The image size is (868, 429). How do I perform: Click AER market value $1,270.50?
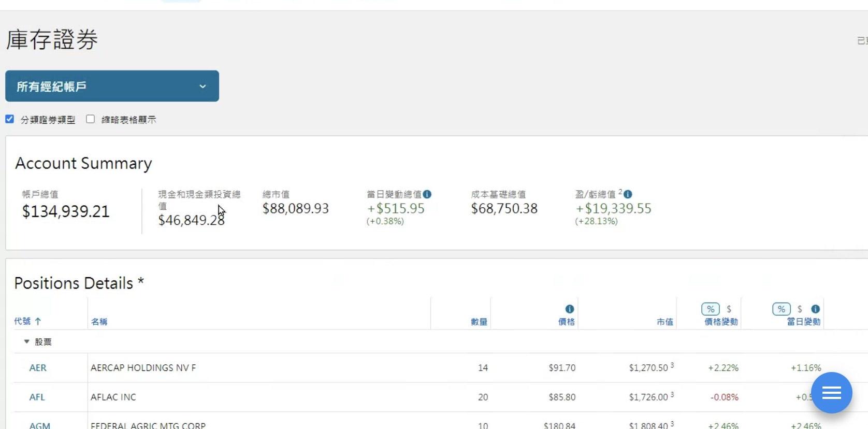point(648,368)
